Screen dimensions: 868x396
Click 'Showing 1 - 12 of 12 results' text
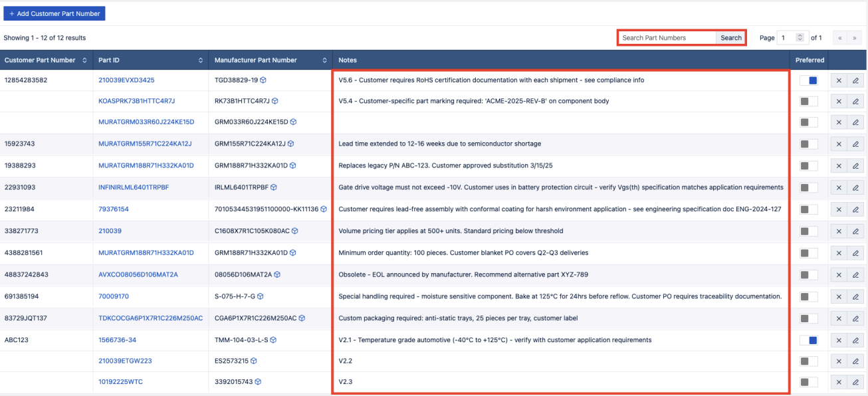45,38
